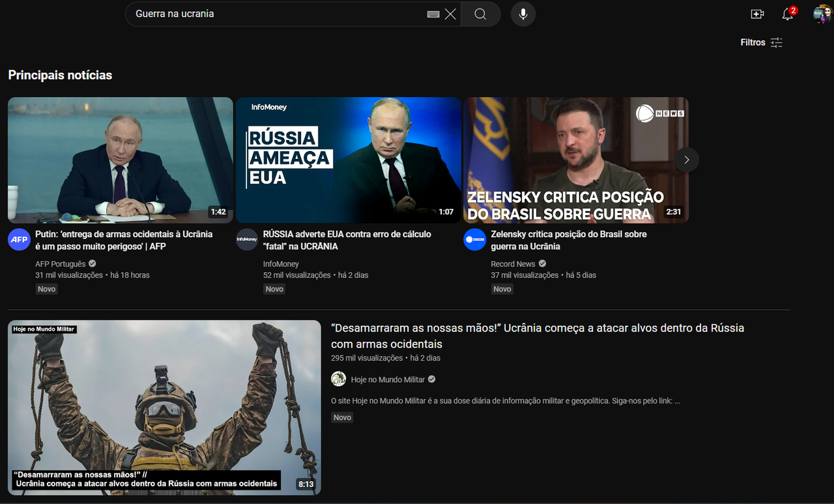Screen dimensions: 834x504
Task: Click the Hoje no Mundo Militar avatar
Action: [x=338, y=379]
